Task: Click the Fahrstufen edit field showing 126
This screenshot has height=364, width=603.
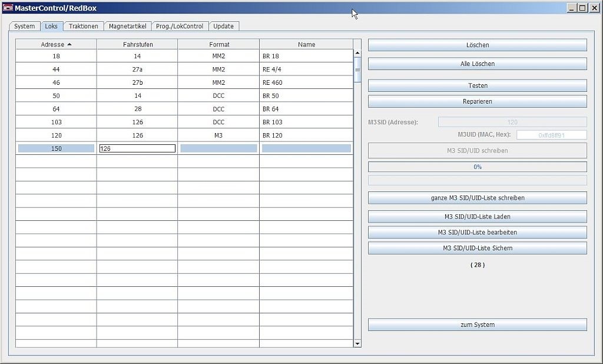Action: coord(137,148)
